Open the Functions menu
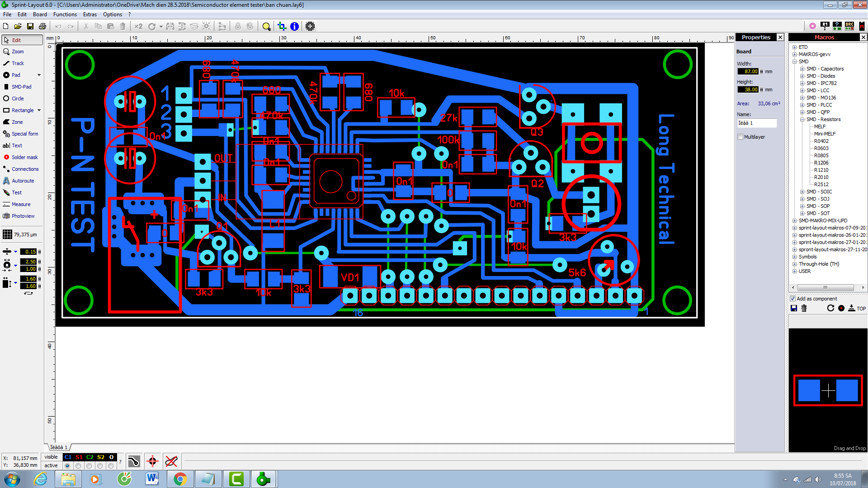 point(65,14)
